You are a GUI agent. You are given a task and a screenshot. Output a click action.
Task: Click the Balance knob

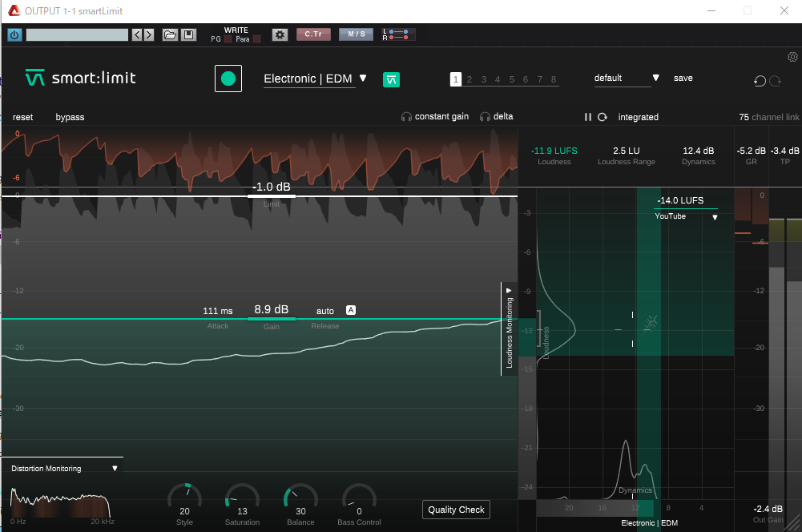tap(300, 497)
